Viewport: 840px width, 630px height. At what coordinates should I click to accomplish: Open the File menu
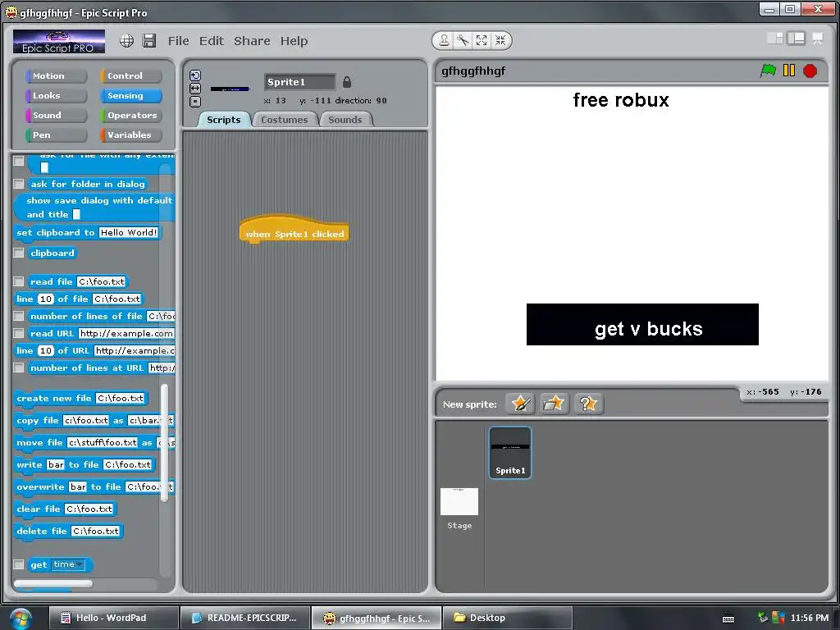178,41
